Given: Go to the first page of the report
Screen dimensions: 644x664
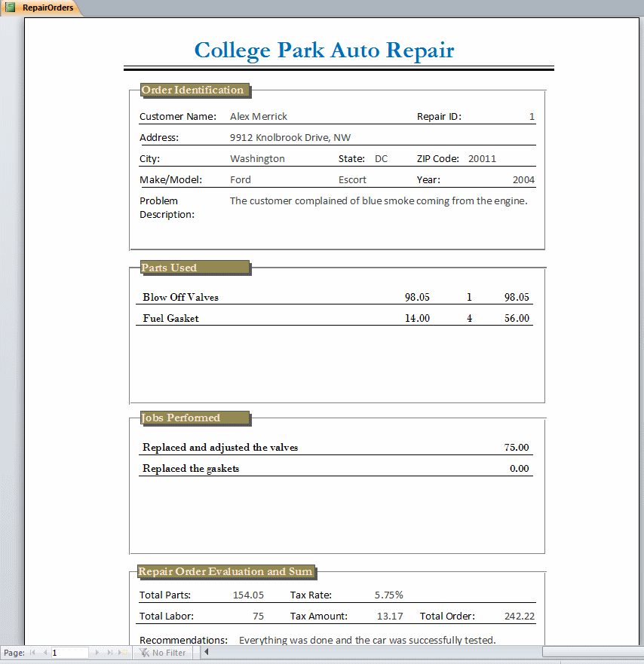Looking at the screenshot, I should click(x=32, y=653).
